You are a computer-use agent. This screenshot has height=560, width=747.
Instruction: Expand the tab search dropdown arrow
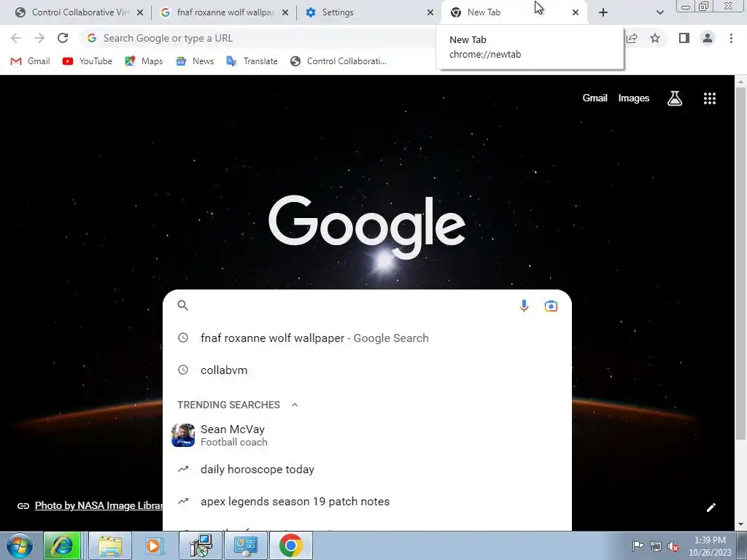click(659, 12)
